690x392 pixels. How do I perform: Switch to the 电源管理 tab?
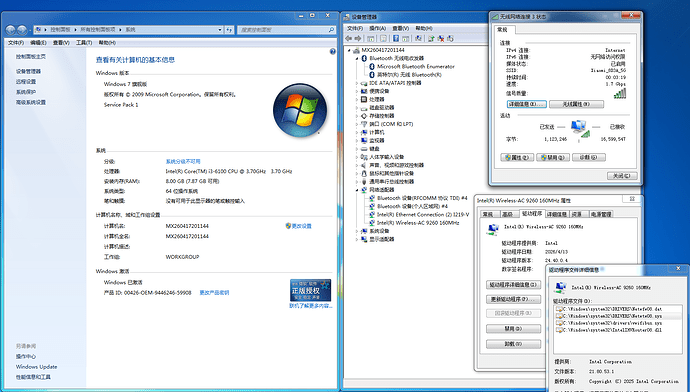[x=601, y=214]
